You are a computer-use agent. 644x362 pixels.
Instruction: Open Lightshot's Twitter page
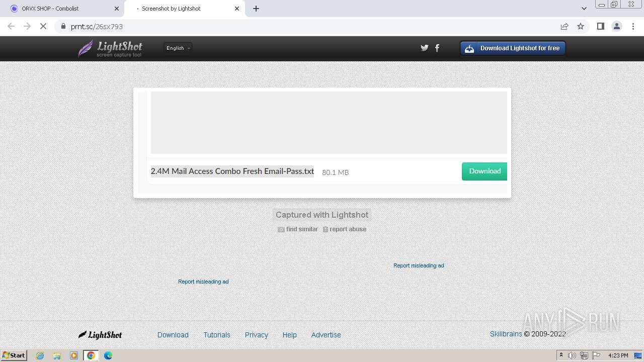click(425, 48)
